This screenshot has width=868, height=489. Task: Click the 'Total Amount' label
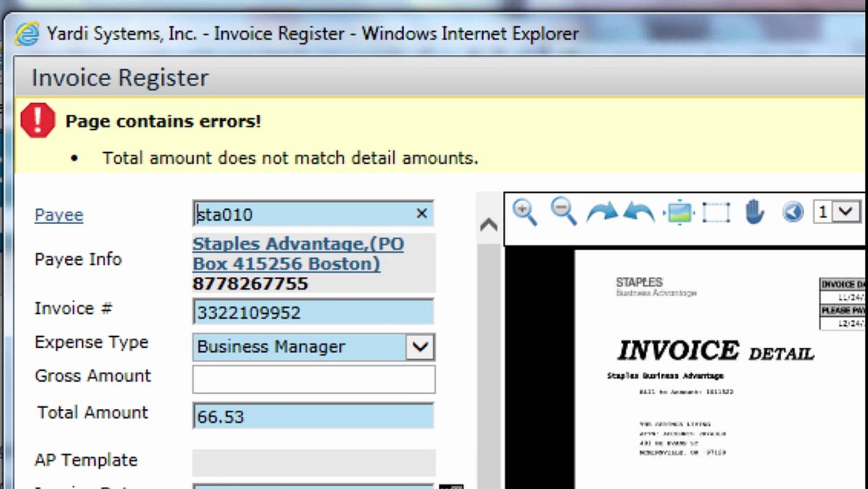click(92, 412)
